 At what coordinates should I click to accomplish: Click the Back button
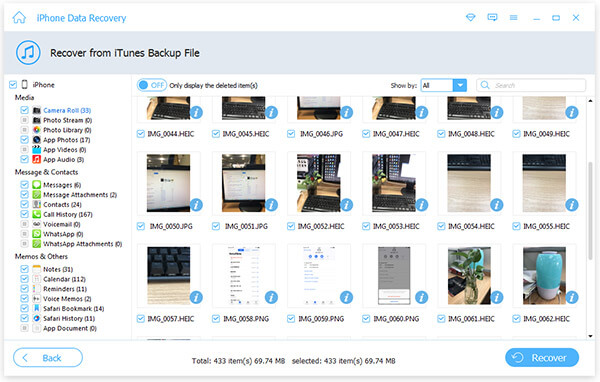(48, 358)
